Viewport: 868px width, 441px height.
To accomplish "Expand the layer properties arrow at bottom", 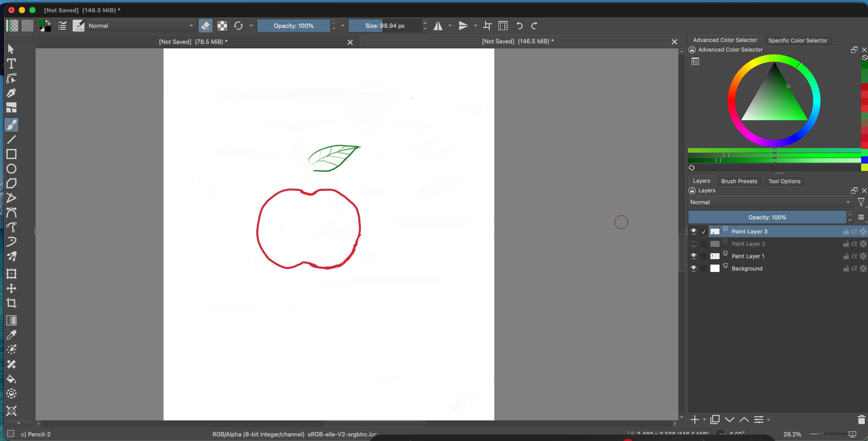I will (x=768, y=420).
